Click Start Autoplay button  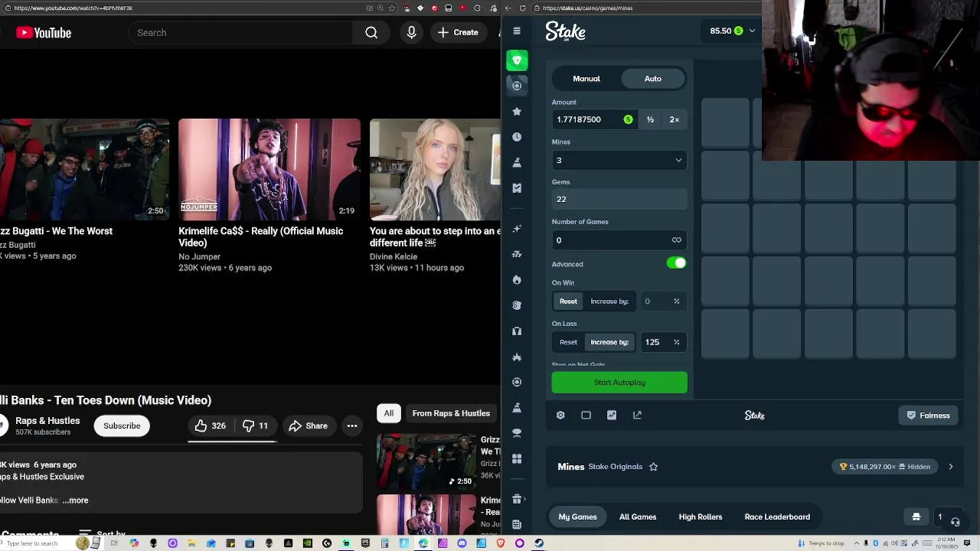[x=619, y=383]
